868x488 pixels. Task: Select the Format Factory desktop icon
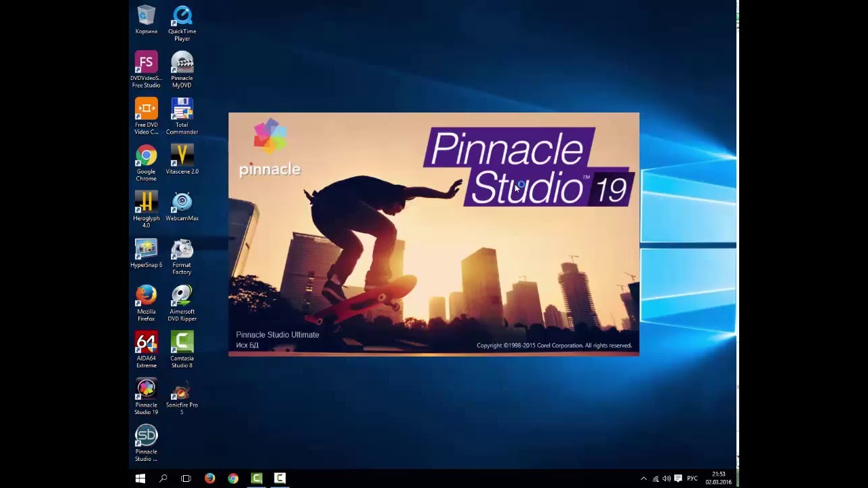182,257
